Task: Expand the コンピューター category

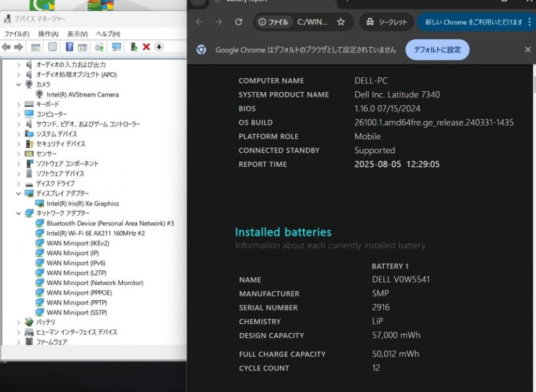Action: point(19,114)
